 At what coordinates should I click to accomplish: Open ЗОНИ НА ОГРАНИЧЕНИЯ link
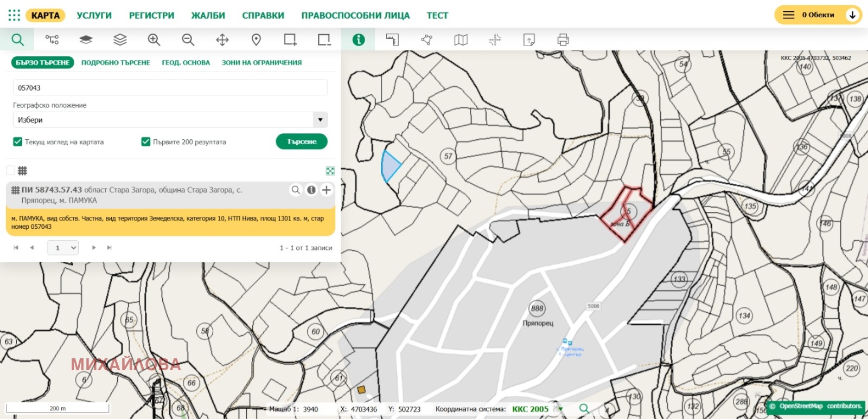pos(261,63)
